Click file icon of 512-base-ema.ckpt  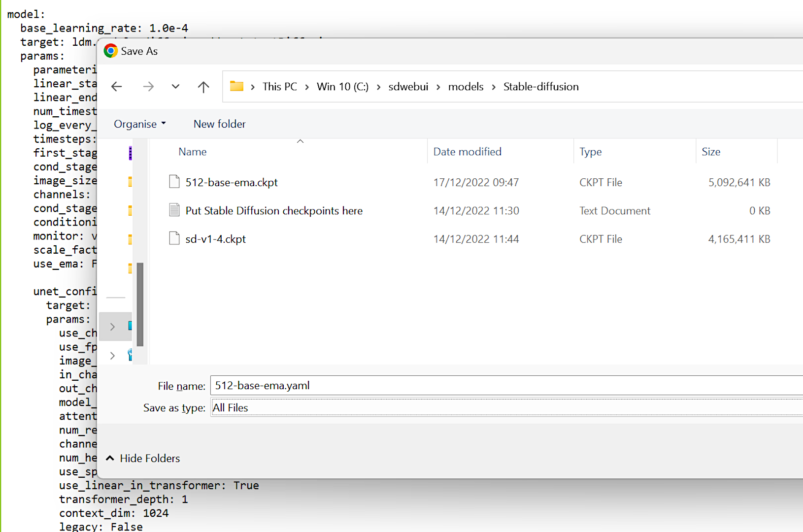coord(174,182)
